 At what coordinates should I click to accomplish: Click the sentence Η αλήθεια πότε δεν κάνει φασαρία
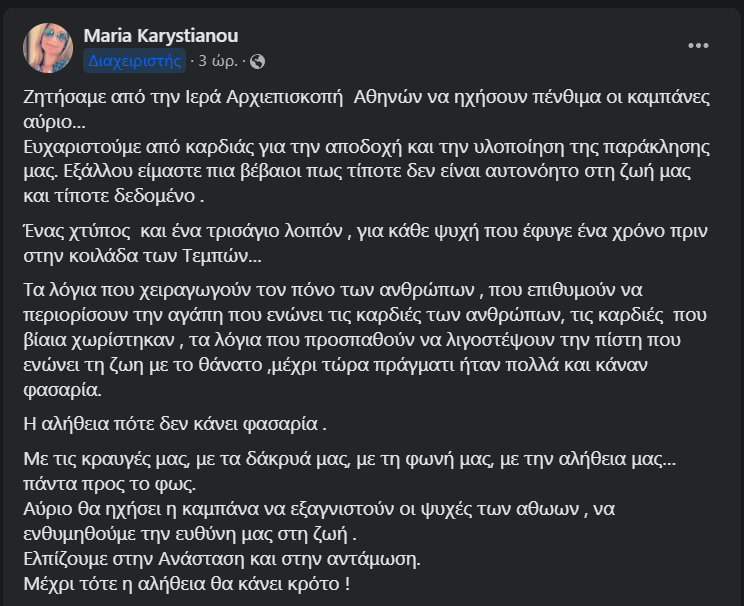pos(175,424)
